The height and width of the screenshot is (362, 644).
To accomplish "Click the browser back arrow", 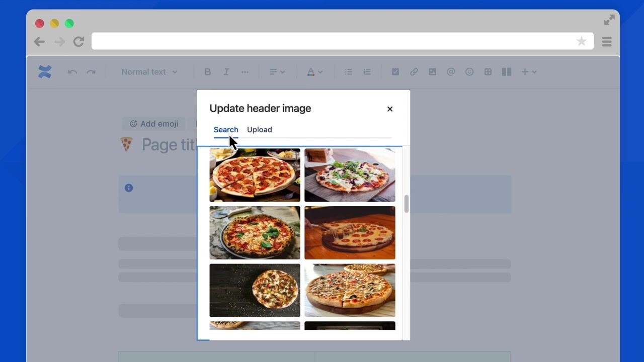I will pyautogui.click(x=39, y=42).
